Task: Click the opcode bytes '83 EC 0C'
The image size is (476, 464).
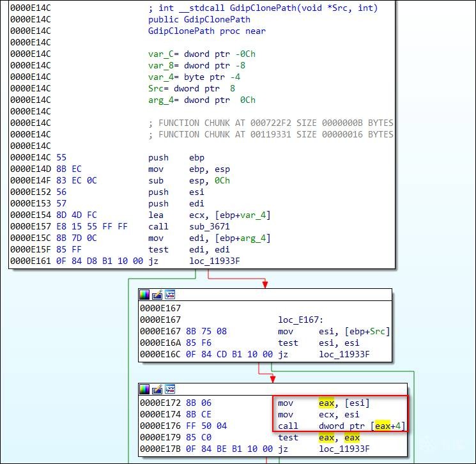Action: pos(77,181)
